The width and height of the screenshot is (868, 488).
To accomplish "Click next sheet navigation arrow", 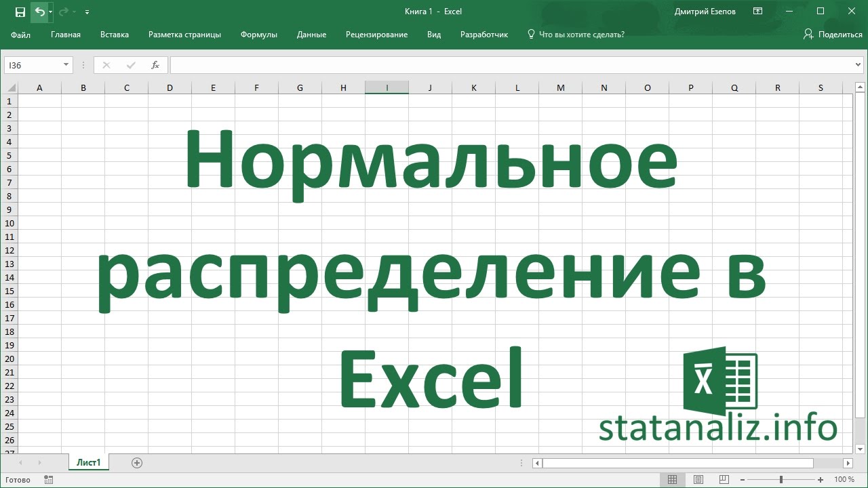I will coord(39,463).
